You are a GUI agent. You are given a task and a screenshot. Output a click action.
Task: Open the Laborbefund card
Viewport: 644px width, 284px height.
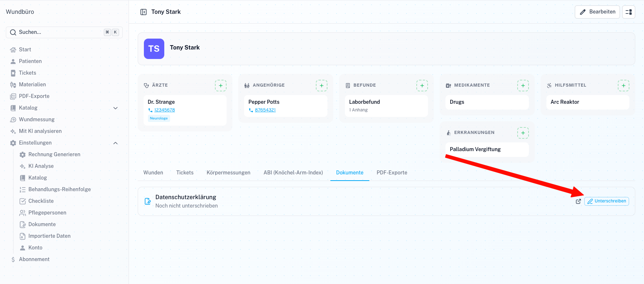point(386,106)
